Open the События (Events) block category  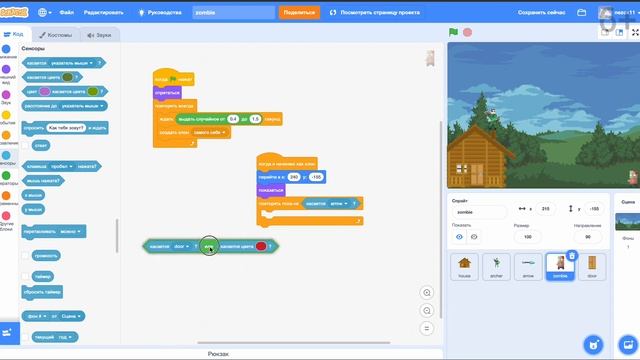tap(7, 118)
